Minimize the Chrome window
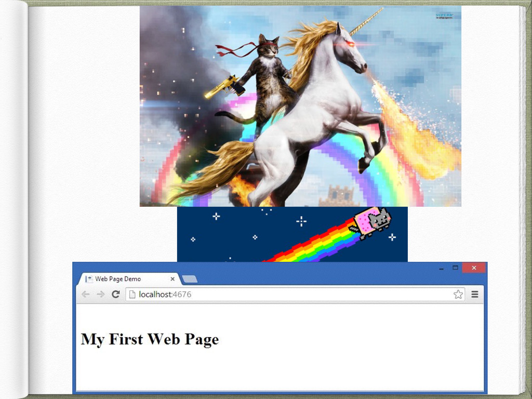 point(442,268)
